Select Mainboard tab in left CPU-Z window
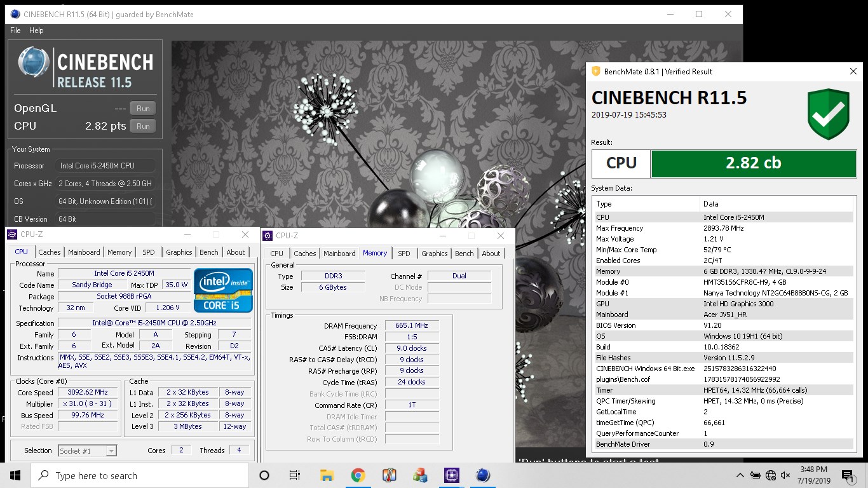 (84, 252)
